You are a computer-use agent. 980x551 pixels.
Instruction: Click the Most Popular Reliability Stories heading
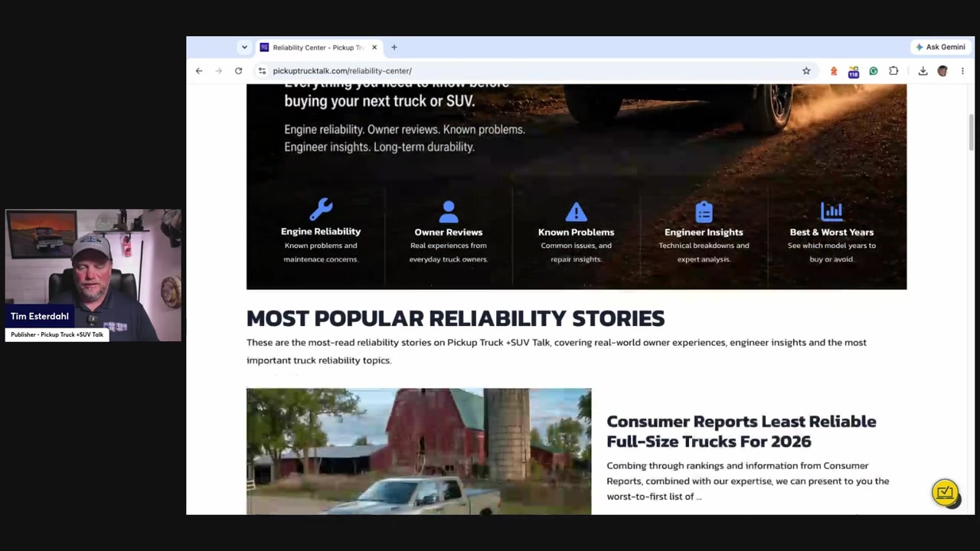coord(456,318)
